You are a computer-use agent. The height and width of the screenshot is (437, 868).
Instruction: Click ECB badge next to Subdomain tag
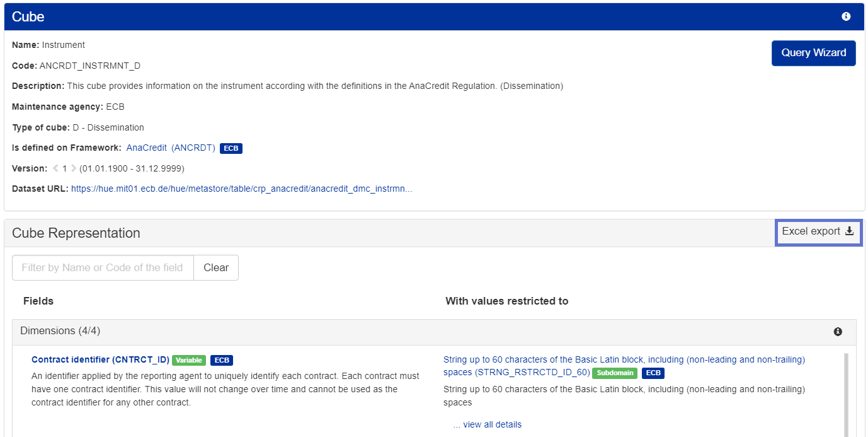653,373
